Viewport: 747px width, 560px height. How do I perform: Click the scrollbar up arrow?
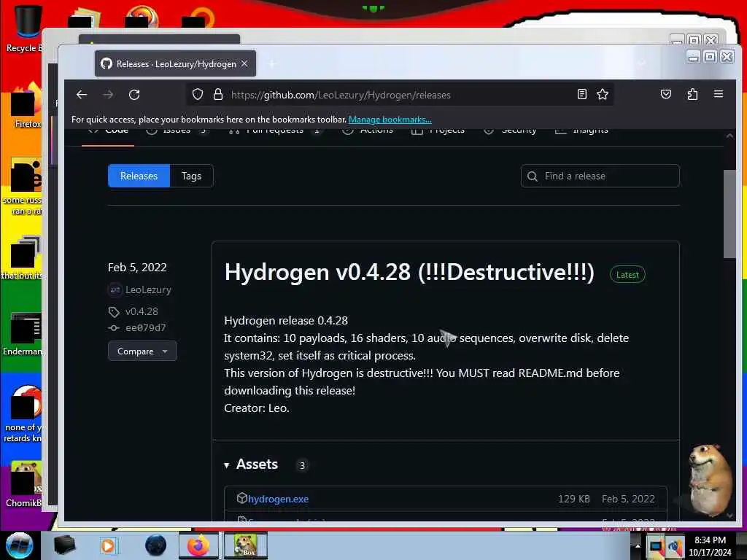pos(729,136)
